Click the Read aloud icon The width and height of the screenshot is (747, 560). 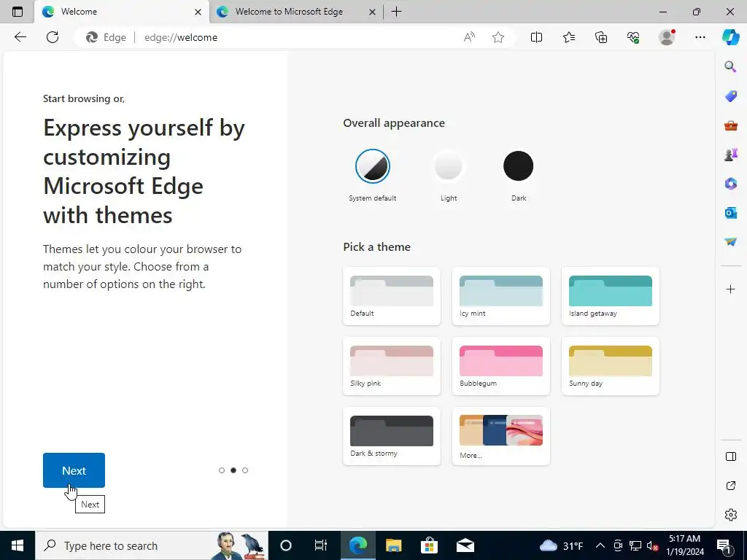(x=469, y=37)
